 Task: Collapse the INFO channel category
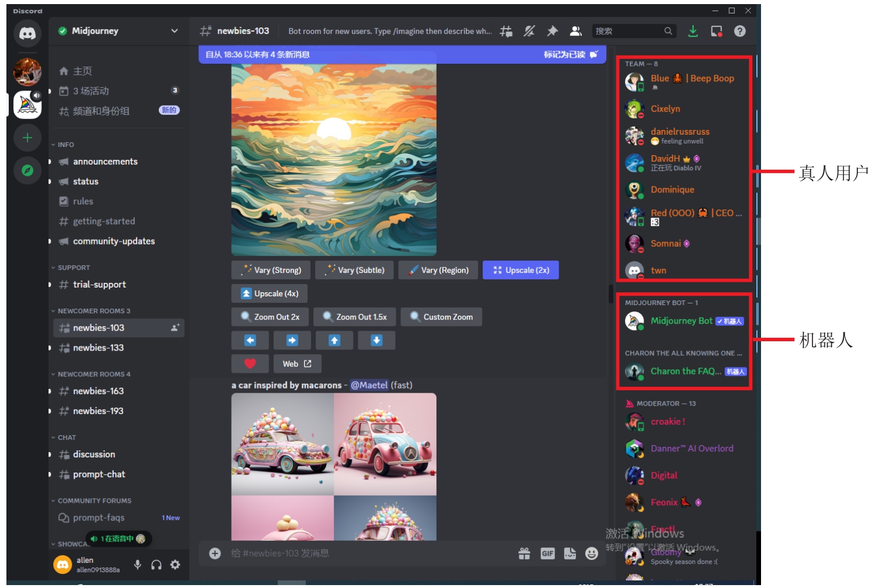click(65, 145)
